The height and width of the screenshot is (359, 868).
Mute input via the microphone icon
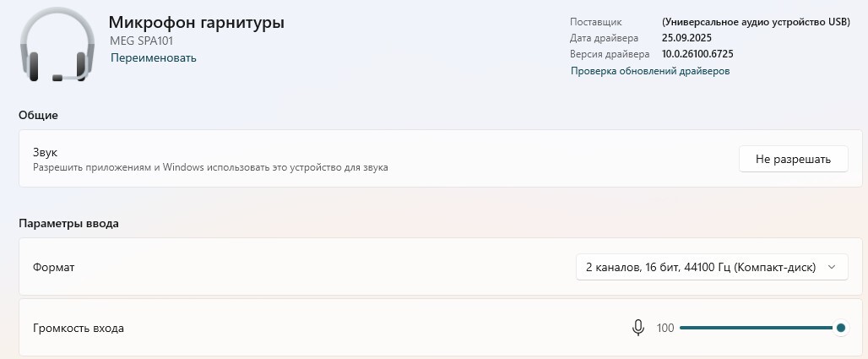point(637,328)
